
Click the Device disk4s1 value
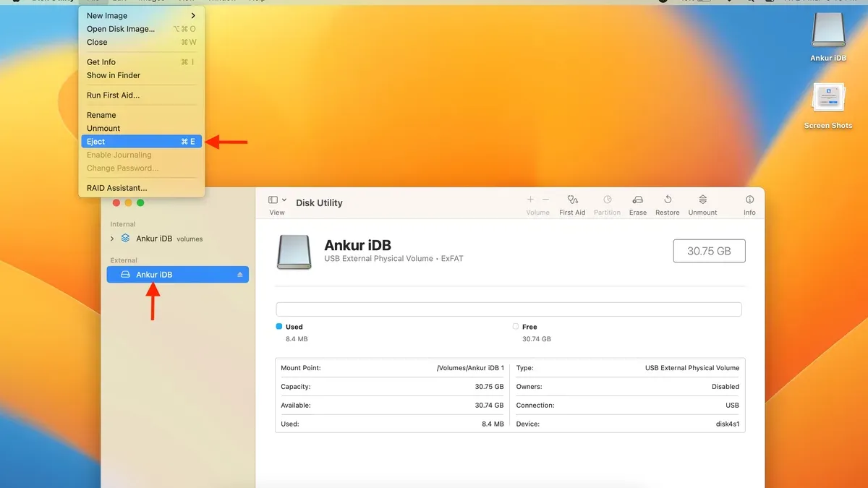[727, 424]
